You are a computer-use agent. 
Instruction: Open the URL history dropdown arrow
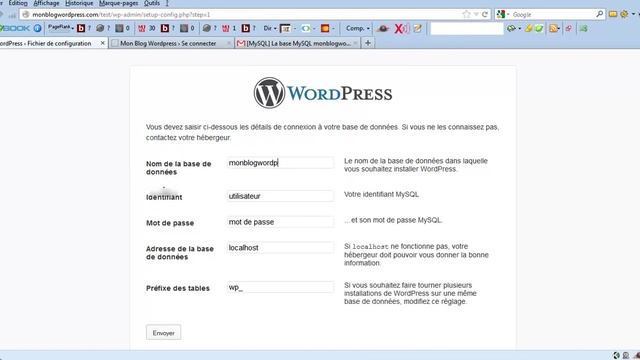(x=476, y=14)
